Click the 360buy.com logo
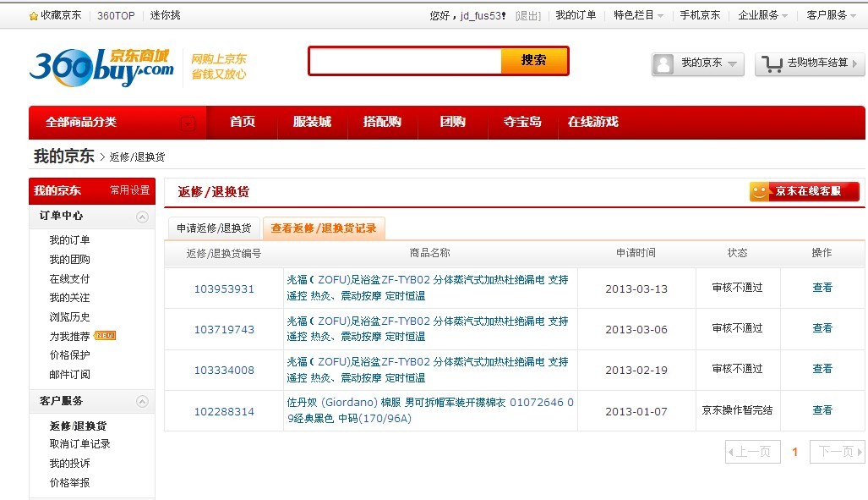Image resolution: width=868 pixels, height=500 pixels. pos(99,65)
